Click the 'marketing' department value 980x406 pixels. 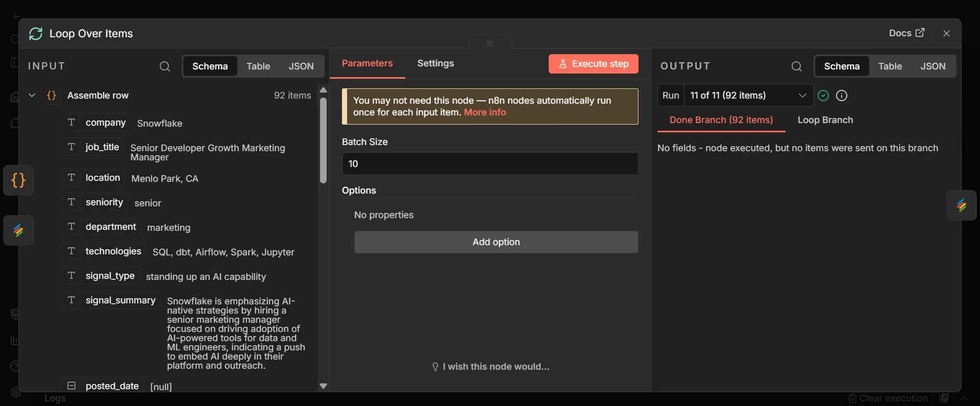pyautogui.click(x=169, y=228)
